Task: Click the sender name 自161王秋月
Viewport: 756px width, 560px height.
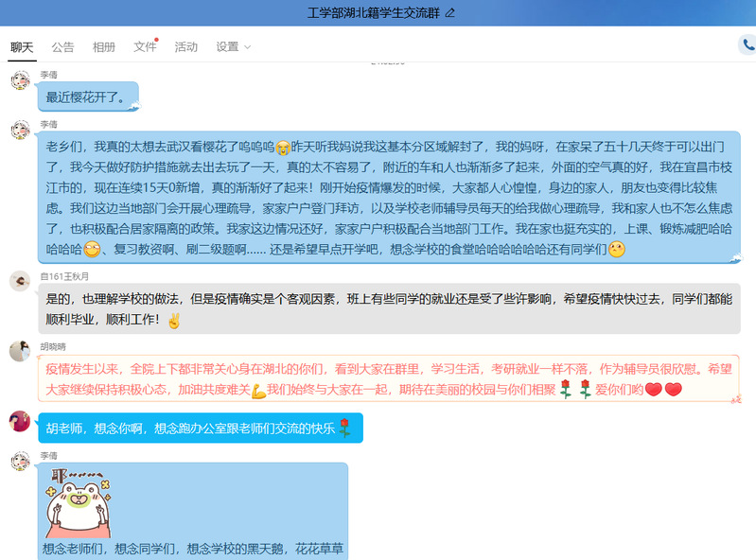Action: tap(64, 276)
